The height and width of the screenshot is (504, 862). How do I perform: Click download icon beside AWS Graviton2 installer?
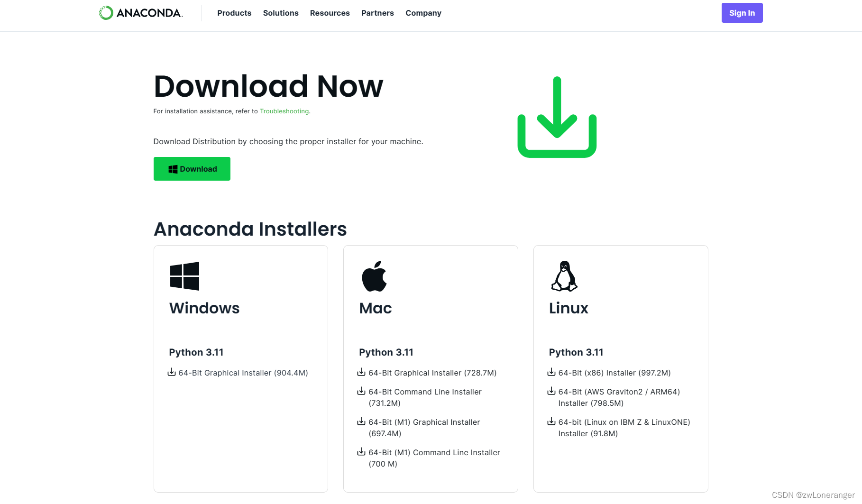(551, 391)
